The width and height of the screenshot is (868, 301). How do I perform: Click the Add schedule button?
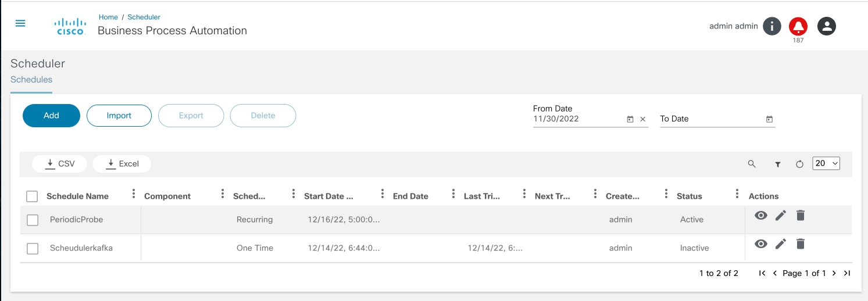coord(51,116)
